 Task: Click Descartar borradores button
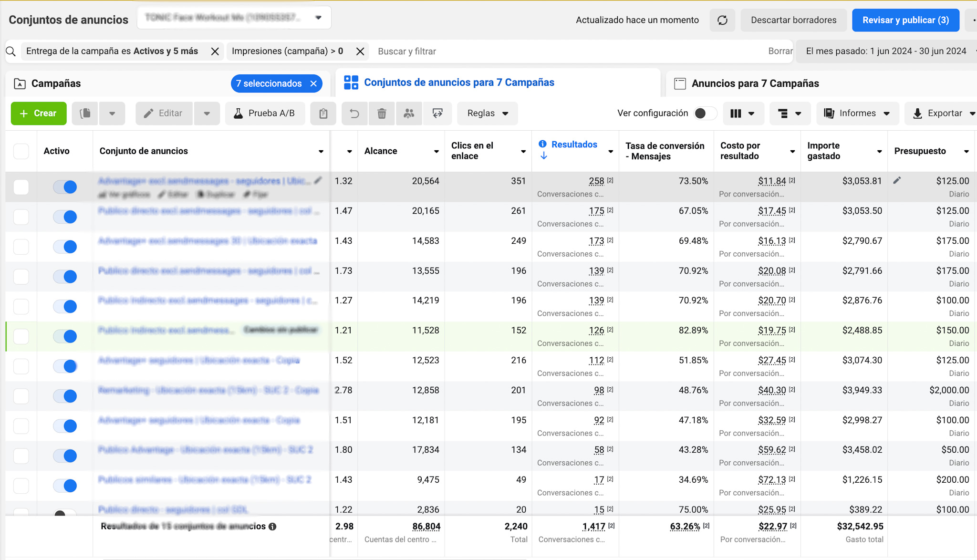tap(793, 20)
